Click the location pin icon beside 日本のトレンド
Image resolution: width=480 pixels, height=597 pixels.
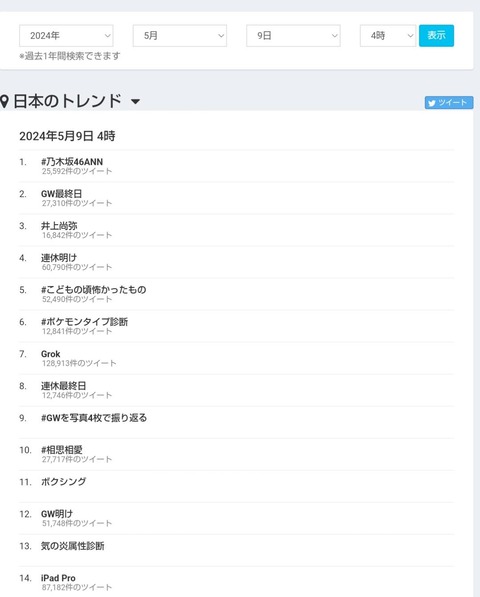pos(4,102)
